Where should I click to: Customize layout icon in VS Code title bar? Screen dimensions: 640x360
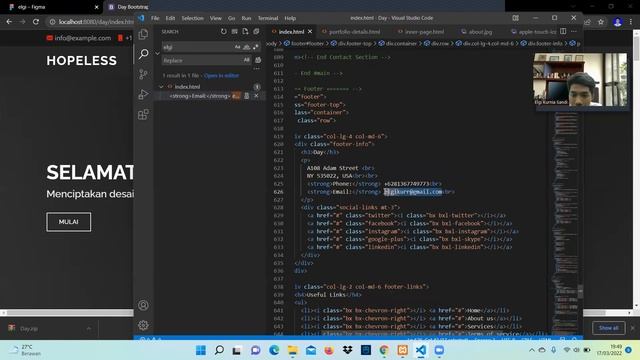tap(516, 18)
